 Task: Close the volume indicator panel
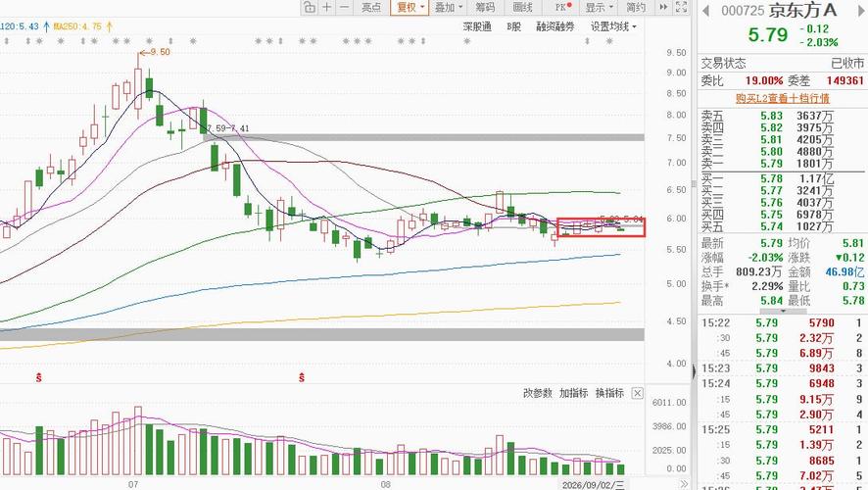pos(637,393)
